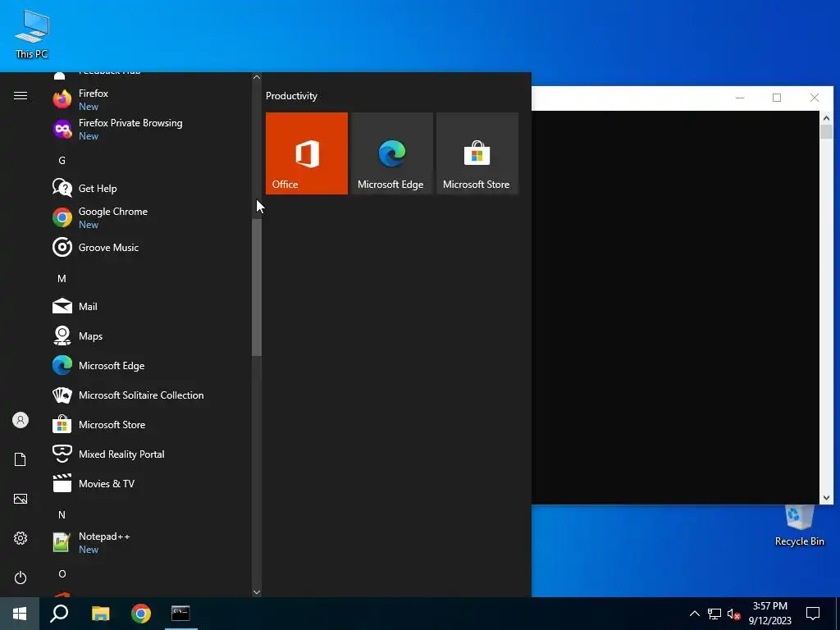Open Firefox from the app list
This screenshot has height=630, width=840.
[x=150, y=99]
